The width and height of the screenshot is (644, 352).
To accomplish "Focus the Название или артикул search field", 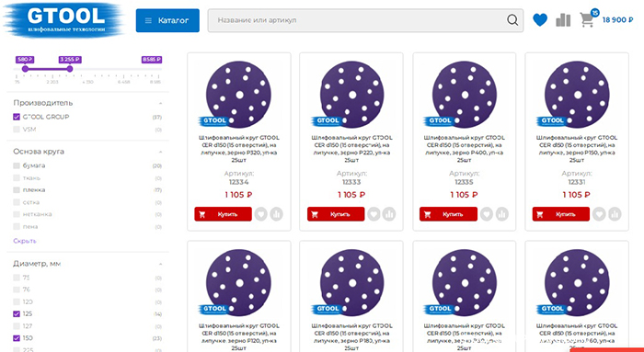I will tap(357, 20).
